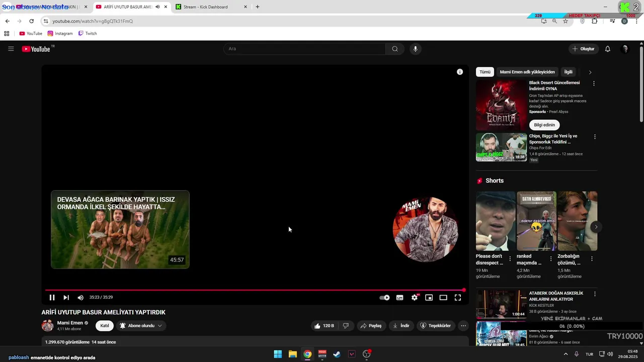Show next Shorts with right arrow
Image resolution: width=644 pixels, height=362 pixels.
[596, 227]
